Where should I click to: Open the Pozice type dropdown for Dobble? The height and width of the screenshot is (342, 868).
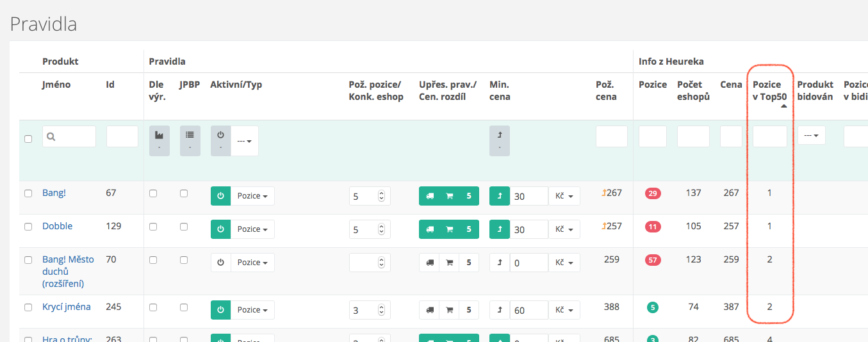pyautogui.click(x=252, y=229)
